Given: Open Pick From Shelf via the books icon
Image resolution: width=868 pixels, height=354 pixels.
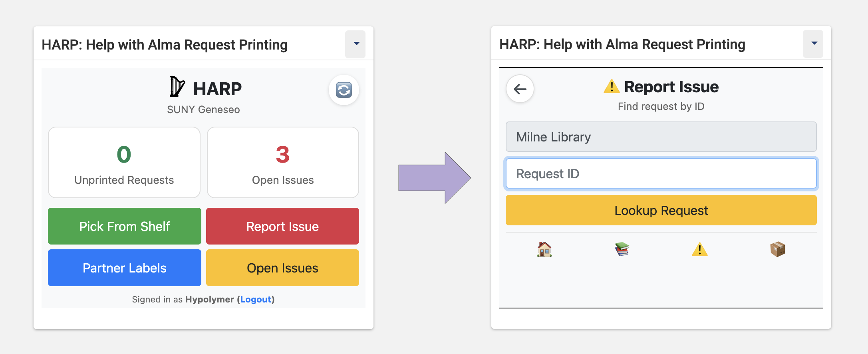Looking at the screenshot, I should click(622, 249).
